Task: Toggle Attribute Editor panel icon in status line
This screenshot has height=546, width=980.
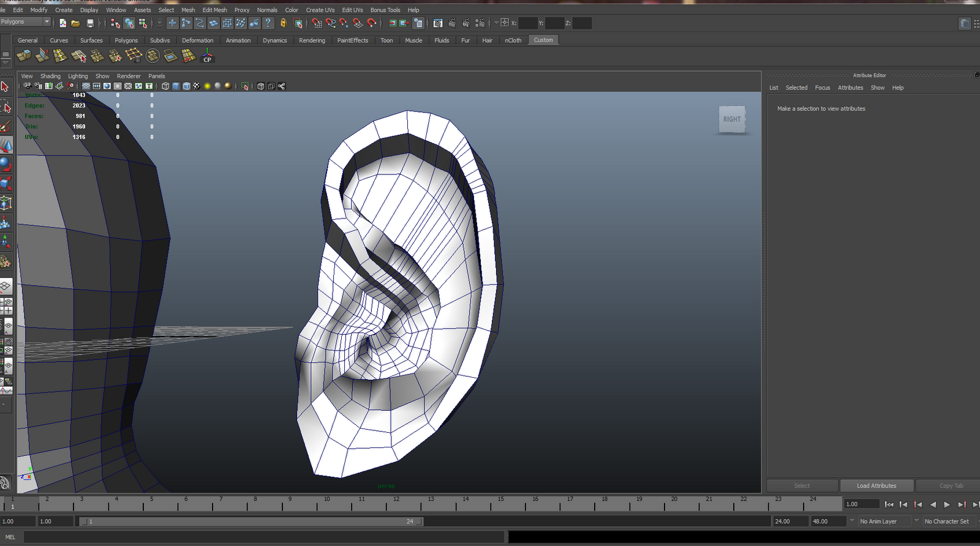Action: click(965, 23)
